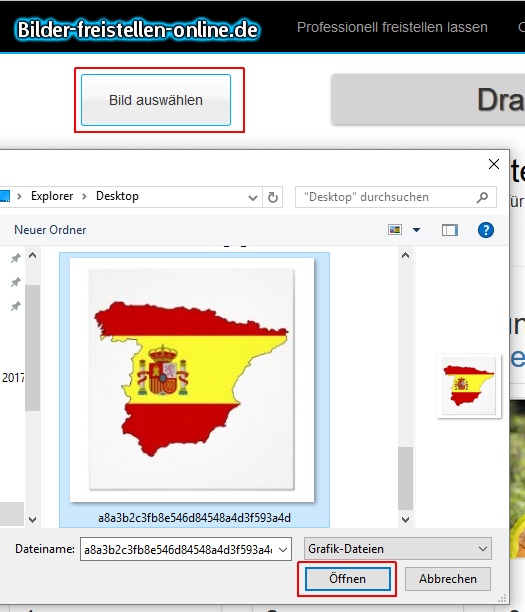Screen dimensions: 525x612
Task: Click the breadcrumb arrow before Explorer
Action: [x=19, y=196]
